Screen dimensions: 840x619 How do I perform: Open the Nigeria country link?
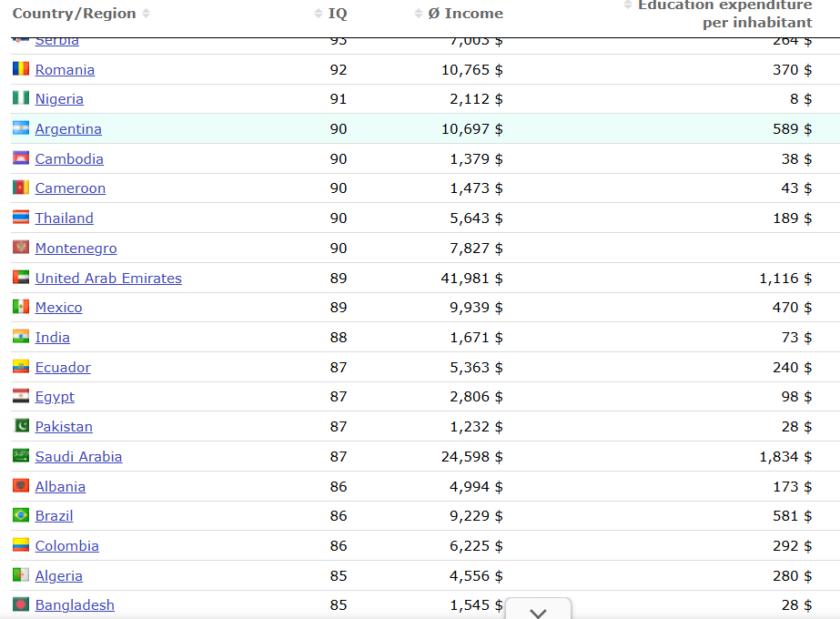(x=59, y=99)
